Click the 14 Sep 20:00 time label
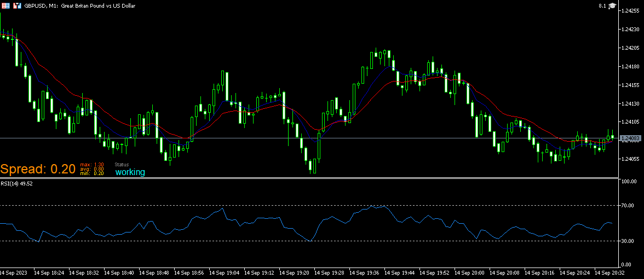Screen dimensions: 644x279 [x=469, y=272]
